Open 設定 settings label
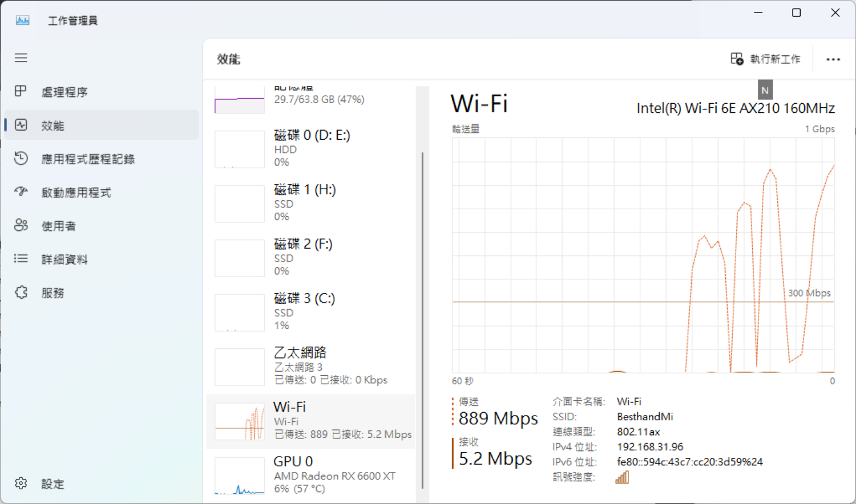Image resolution: width=856 pixels, height=504 pixels. pos(53,484)
